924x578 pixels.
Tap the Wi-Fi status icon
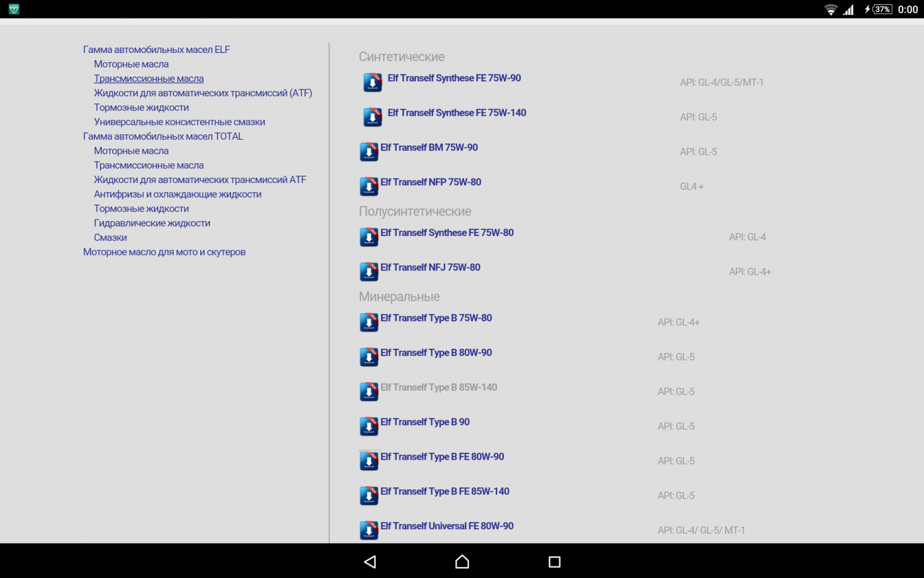(x=830, y=9)
